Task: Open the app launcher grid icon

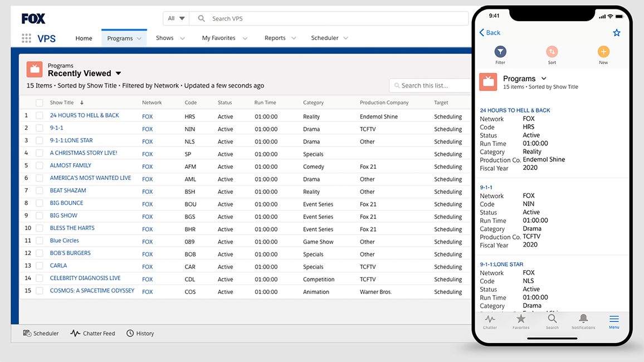Action: point(26,38)
